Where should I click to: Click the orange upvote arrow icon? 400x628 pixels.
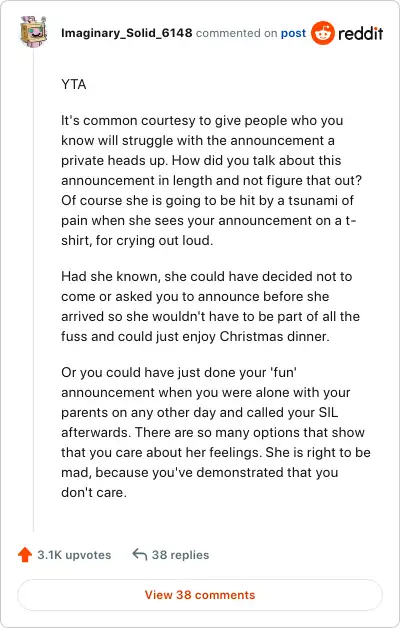coord(25,555)
